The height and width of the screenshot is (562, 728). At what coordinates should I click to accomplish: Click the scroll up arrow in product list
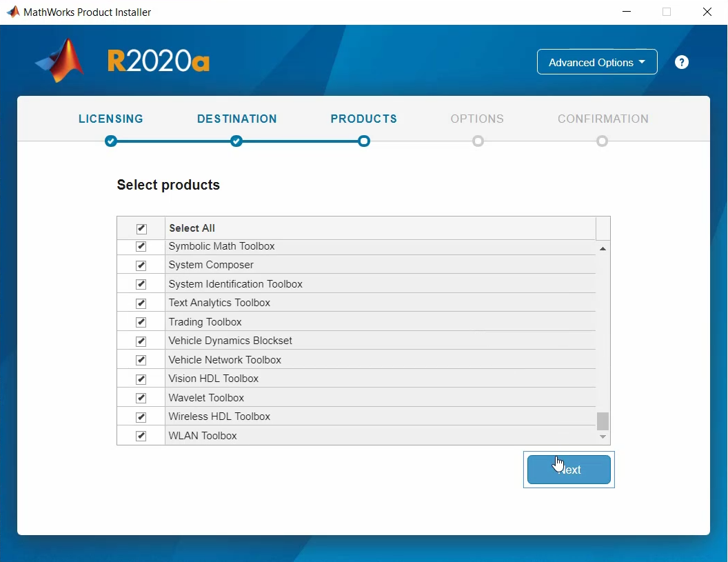(603, 248)
